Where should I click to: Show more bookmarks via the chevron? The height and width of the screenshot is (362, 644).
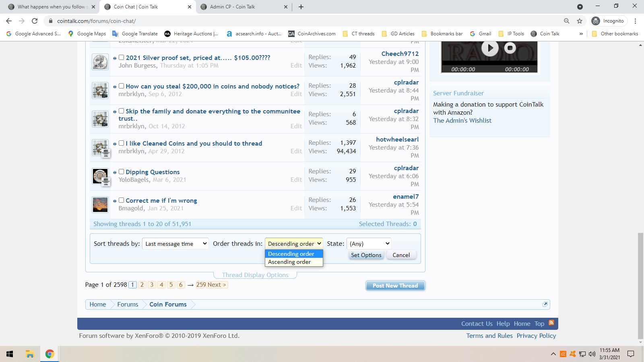[581, 34]
